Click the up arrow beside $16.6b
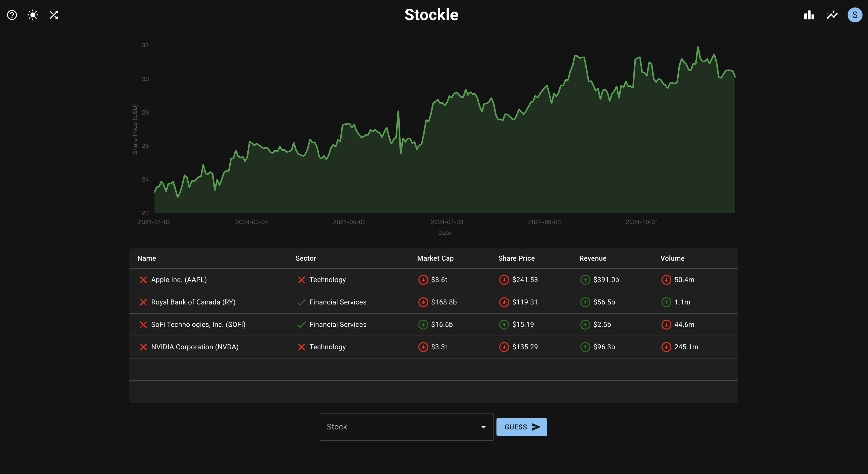 pyautogui.click(x=423, y=325)
